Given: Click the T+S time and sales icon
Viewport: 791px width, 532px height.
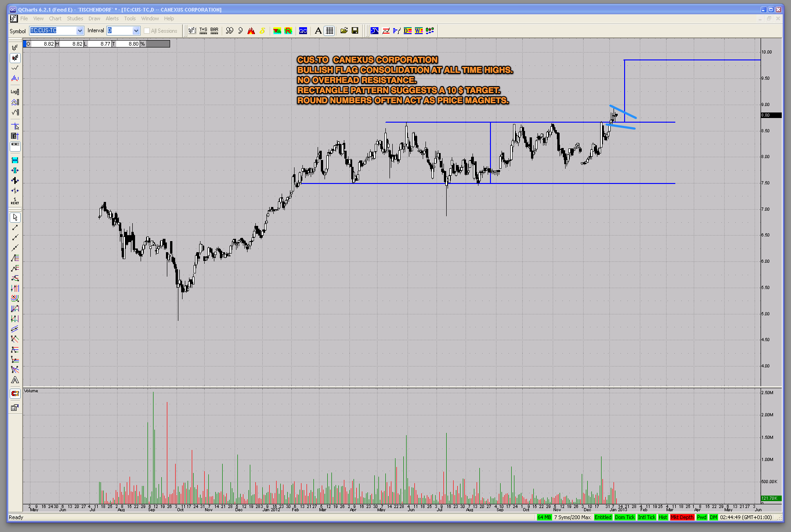Looking at the screenshot, I should pos(203,31).
